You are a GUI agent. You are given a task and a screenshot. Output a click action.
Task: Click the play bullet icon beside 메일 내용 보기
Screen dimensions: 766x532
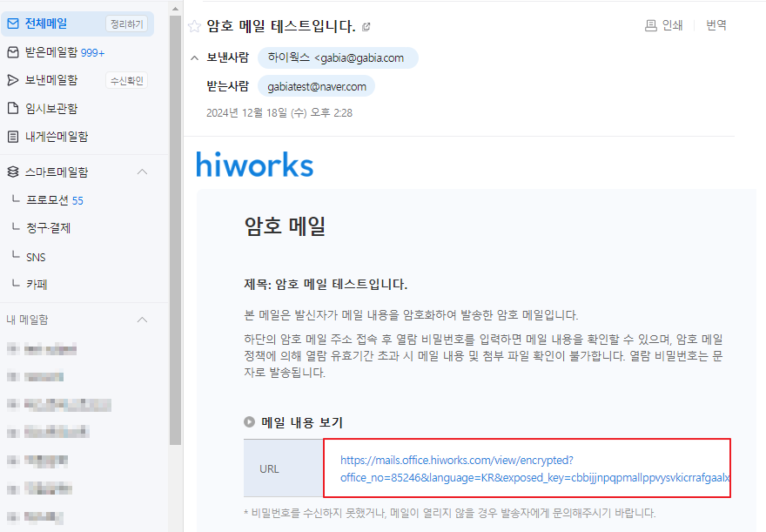pyautogui.click(x=250, y=421)
